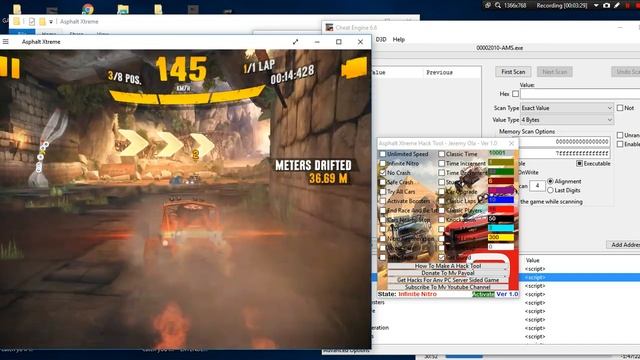
Task: Click the folder icon in Explorer title bar
Action: [x=16, y=21]
